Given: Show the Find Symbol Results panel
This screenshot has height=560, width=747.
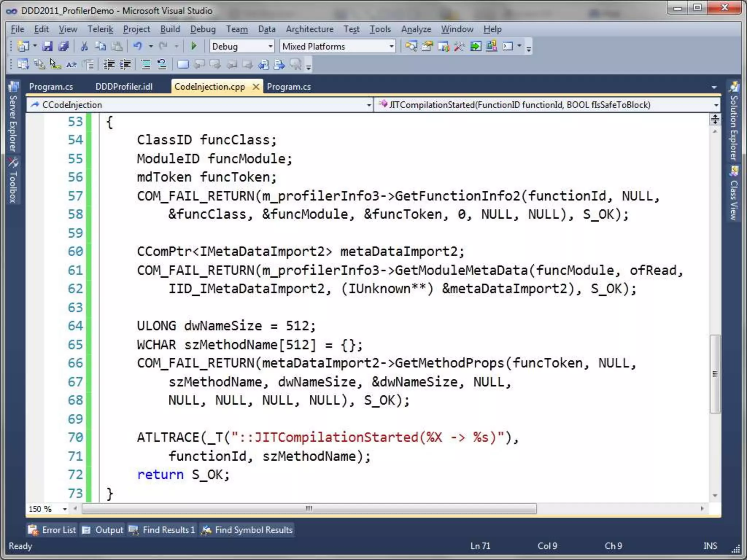Looking at the screenshot, I should (247, 530).
